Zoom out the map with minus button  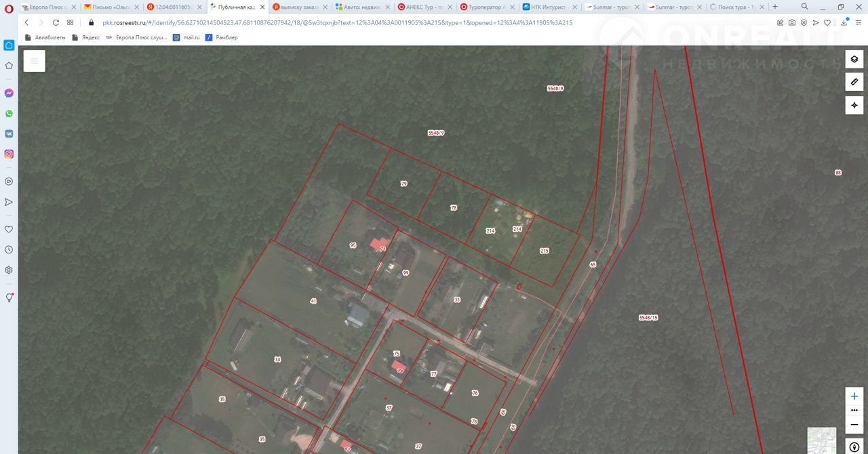854,424
